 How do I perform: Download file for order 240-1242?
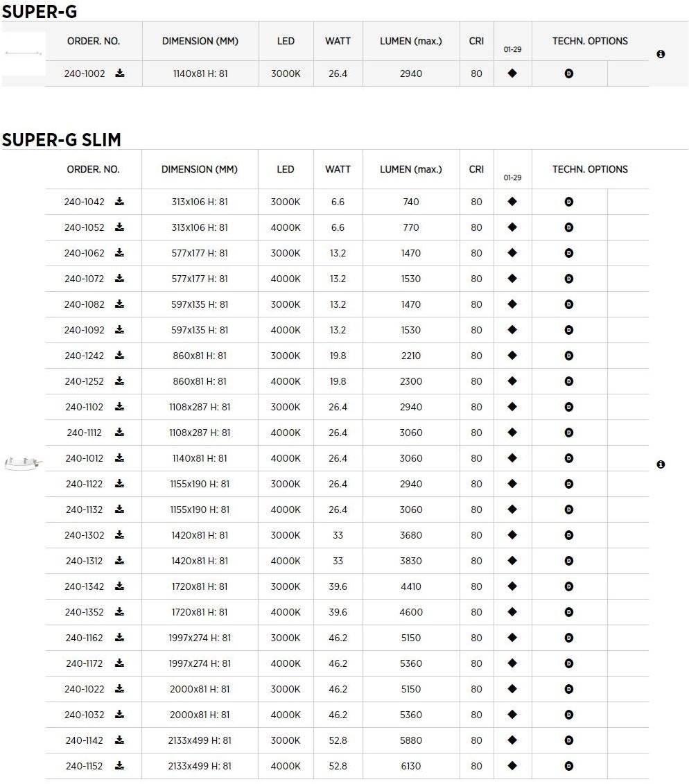coord(120,356)
